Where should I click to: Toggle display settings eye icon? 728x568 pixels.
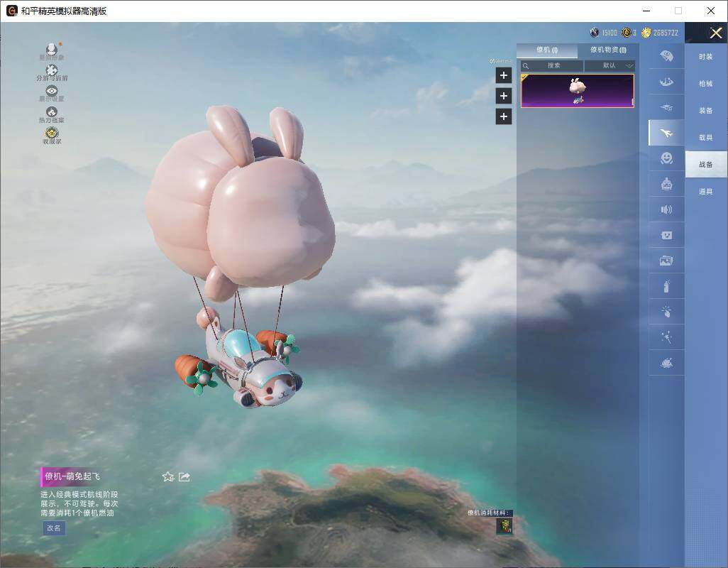[x=52, y=91]
